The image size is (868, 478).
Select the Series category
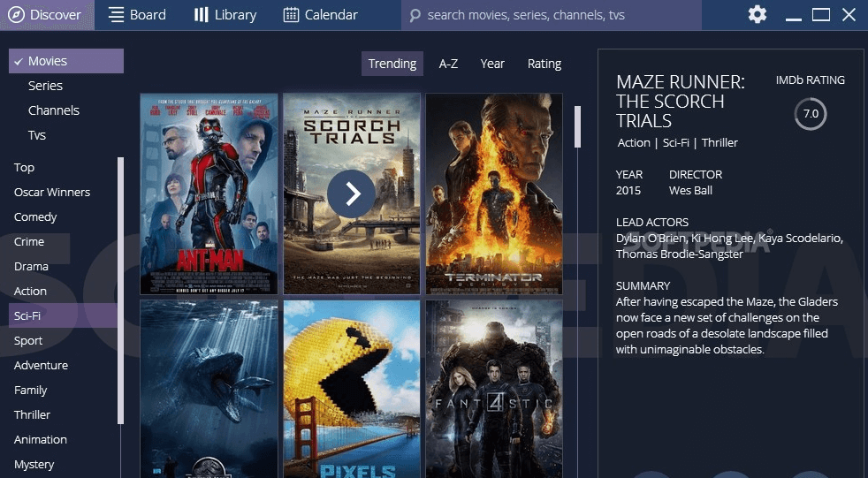pos(45,86)
